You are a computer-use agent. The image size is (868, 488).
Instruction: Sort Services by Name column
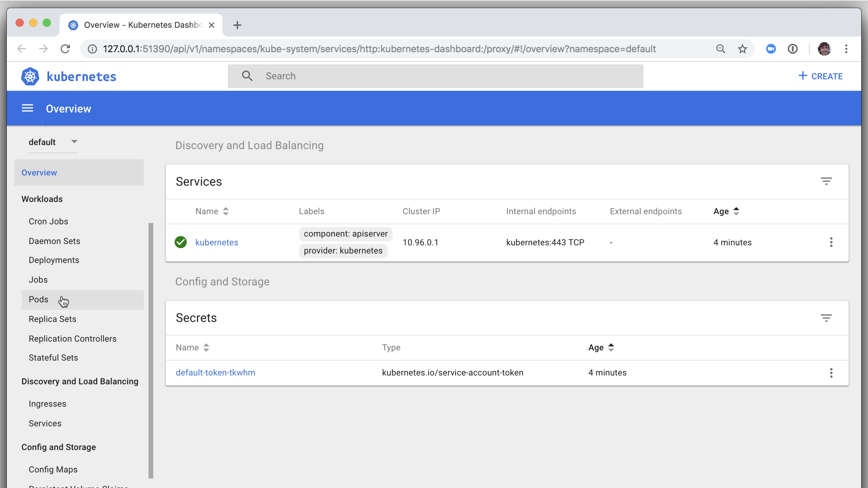tap(212, 211)
